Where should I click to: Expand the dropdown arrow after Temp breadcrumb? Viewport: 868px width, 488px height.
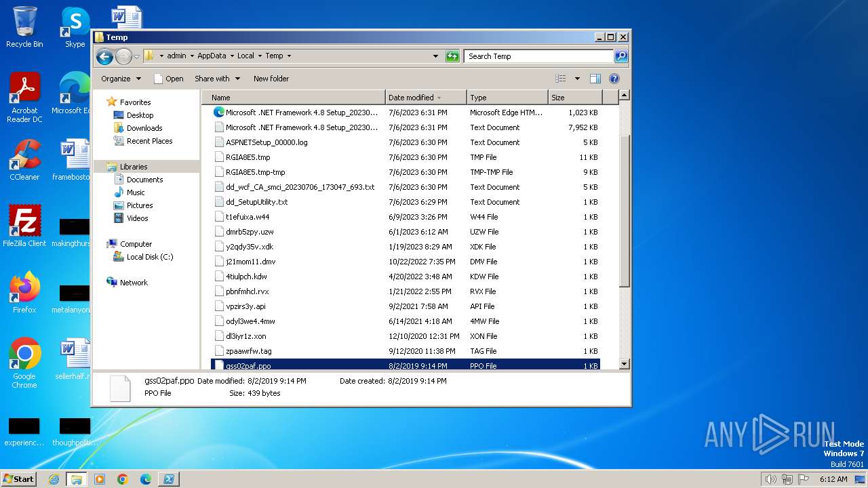click(x=289, y=56)
